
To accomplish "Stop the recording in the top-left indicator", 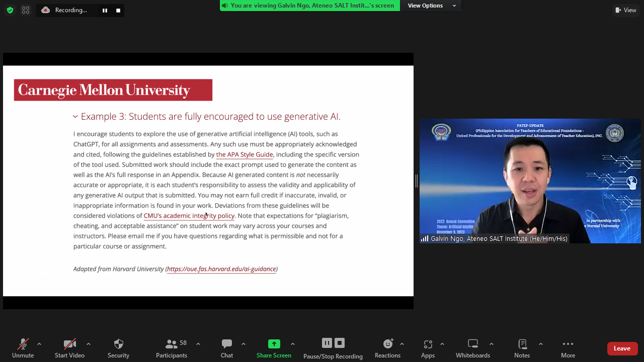I will tap(118, 10).
